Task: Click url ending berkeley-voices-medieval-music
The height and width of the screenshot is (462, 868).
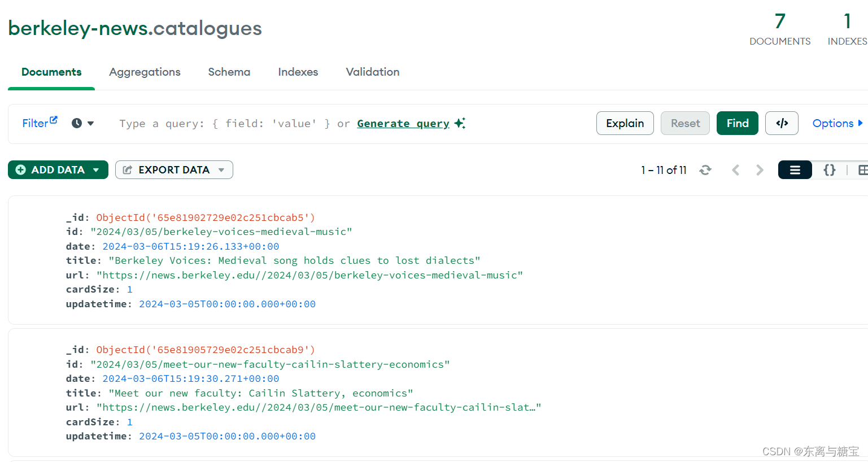Action: pos(309,275)
